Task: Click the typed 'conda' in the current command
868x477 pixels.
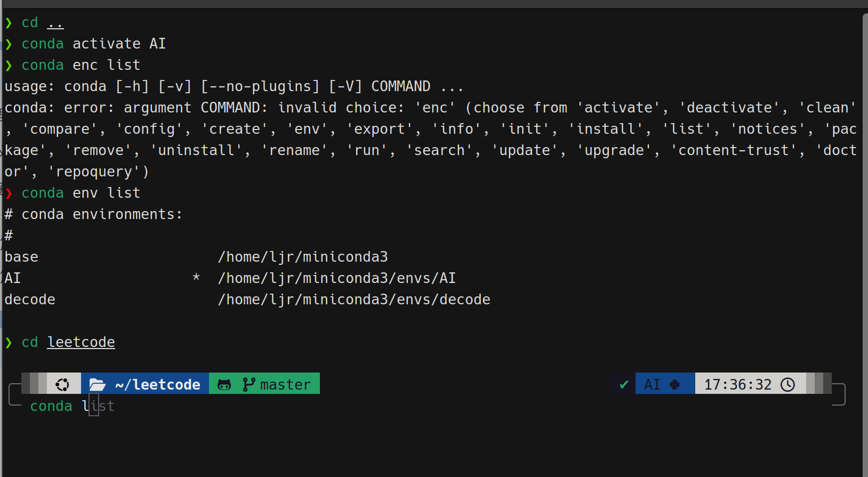Action: (x=51, y=406)
